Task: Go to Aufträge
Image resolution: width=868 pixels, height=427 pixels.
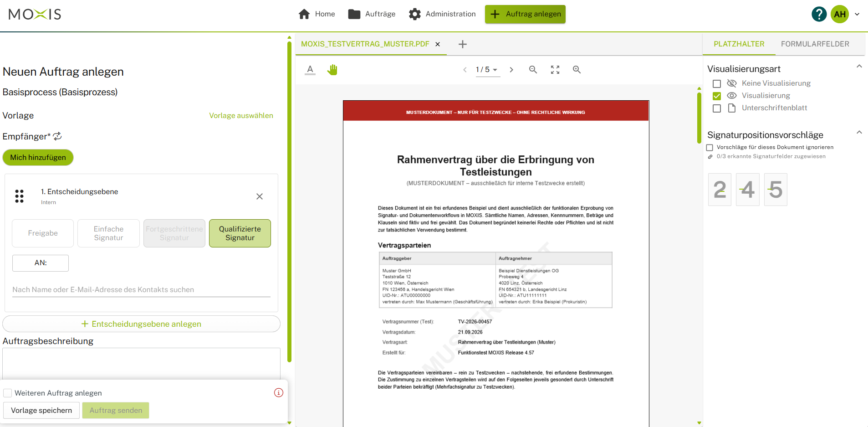Action: [372, 14]
